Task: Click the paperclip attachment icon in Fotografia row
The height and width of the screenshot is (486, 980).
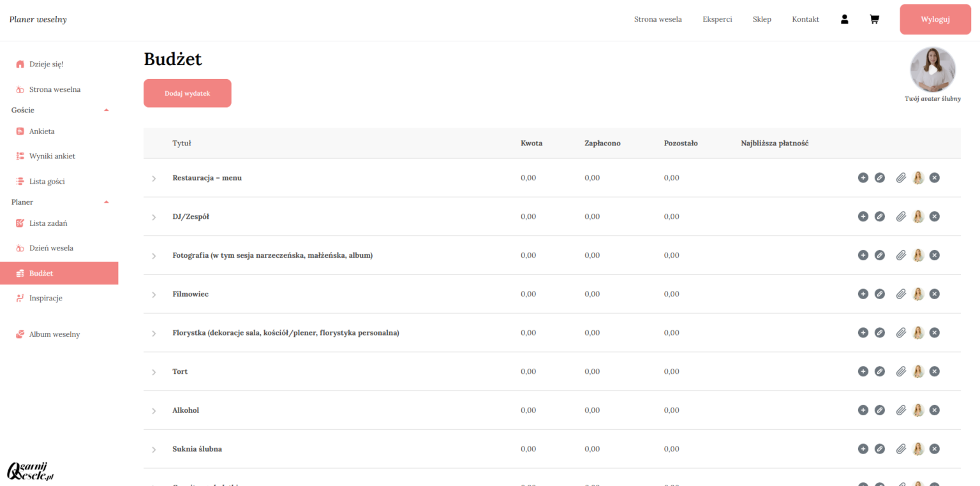Action: (x=901, y=256)
